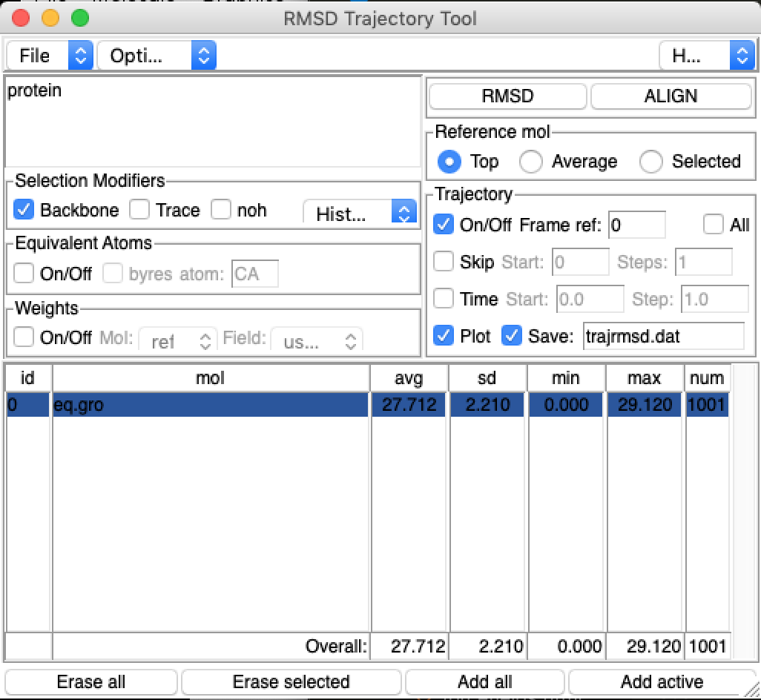Select the eq.gro row in table
The image size is (761, 700).
[211, 405]
